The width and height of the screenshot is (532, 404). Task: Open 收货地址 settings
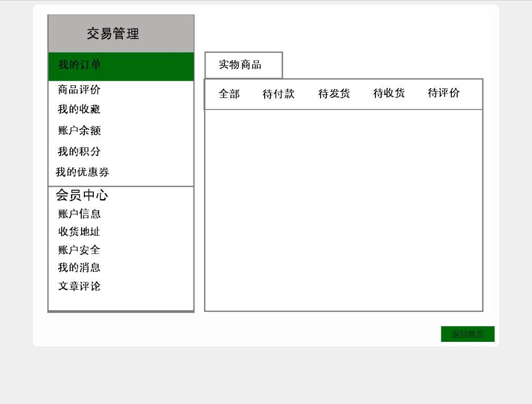(79, 232)
